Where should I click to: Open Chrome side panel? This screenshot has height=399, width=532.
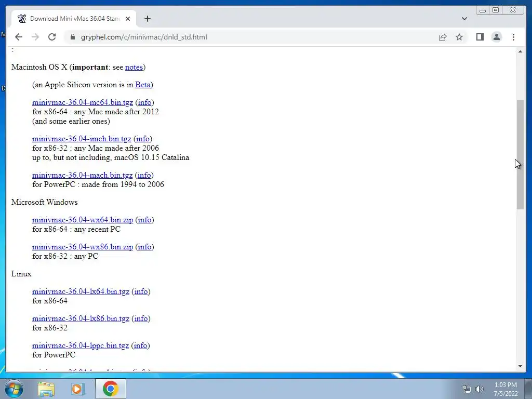click(x=480, y=37)
